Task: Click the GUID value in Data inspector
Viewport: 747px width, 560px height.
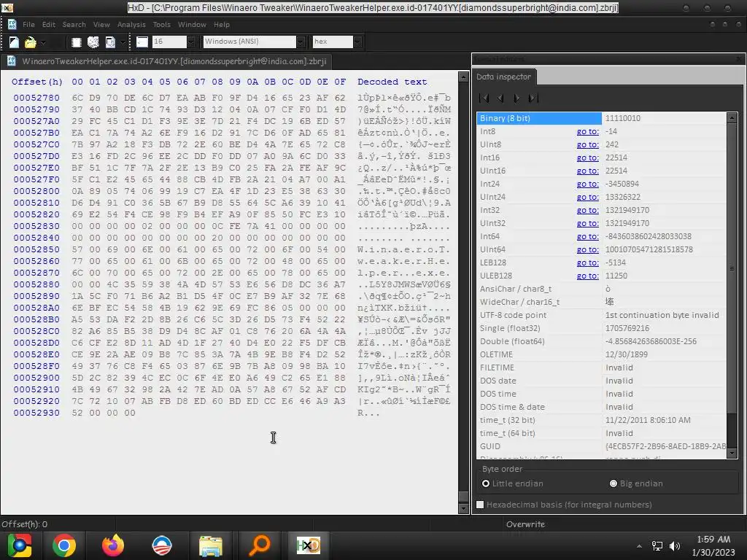Action: tap(665, 446)
